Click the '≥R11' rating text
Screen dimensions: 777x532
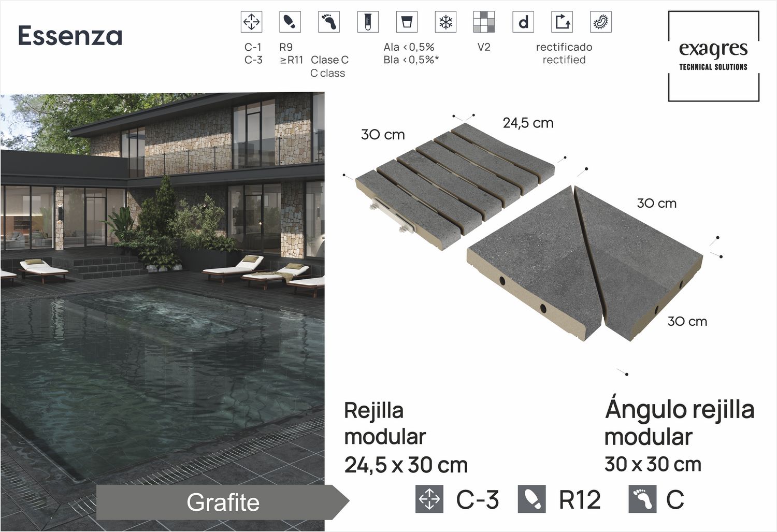pos(292,60)
